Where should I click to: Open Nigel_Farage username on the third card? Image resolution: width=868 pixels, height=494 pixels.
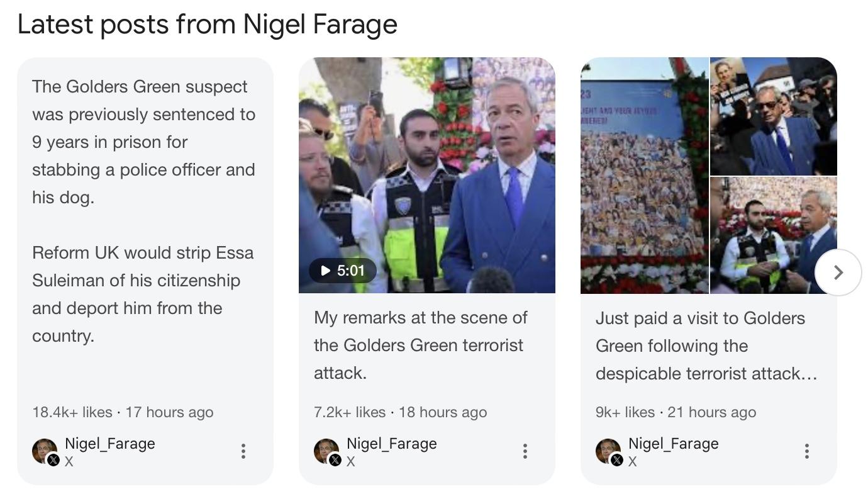tap(674, 444)
